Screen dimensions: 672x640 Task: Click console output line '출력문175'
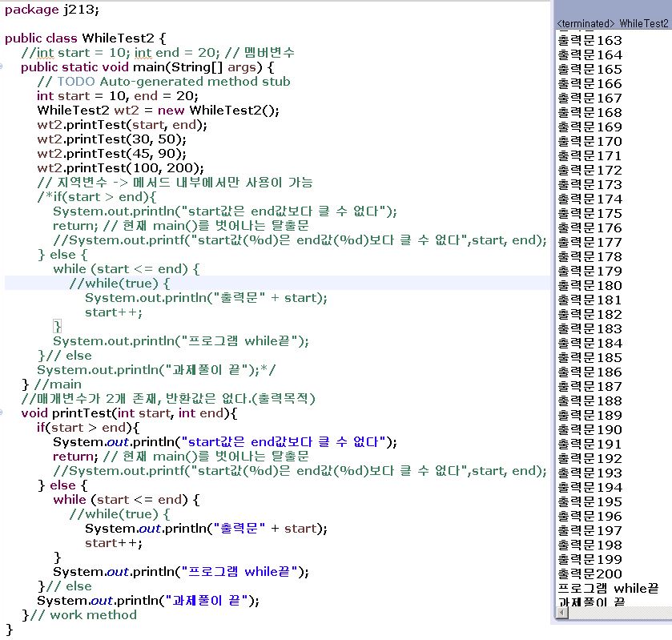click(x=590, y=213)
